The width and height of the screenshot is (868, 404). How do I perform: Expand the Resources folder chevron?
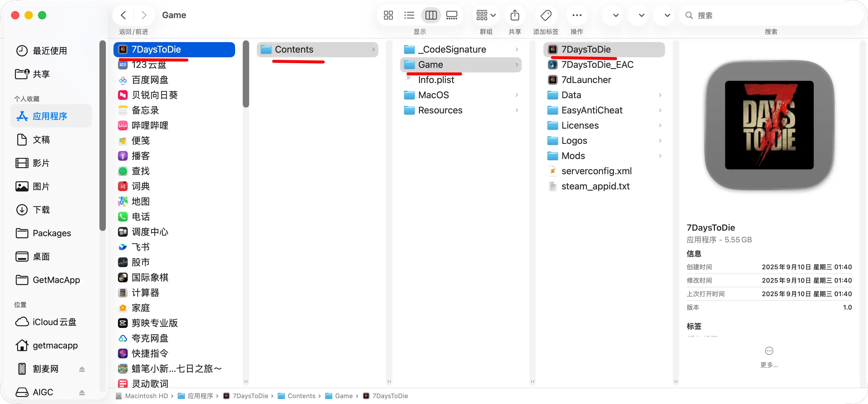(516, 110)
